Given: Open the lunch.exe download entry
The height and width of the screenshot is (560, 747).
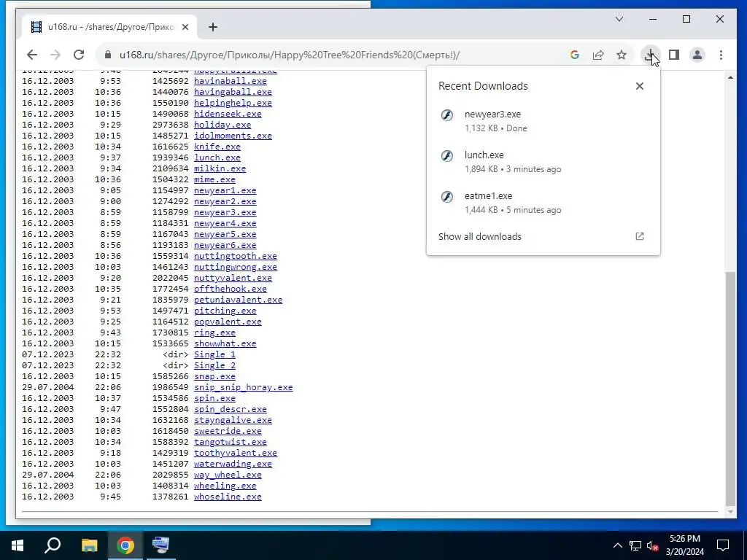Looking at the screenshot, I should click(x=543, y=162).
